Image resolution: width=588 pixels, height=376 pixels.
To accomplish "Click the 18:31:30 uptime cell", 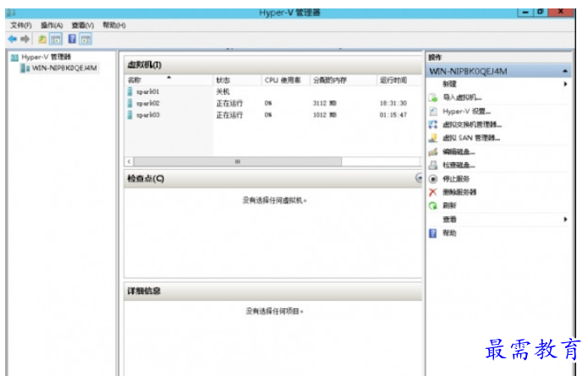I will click(393, 103).
